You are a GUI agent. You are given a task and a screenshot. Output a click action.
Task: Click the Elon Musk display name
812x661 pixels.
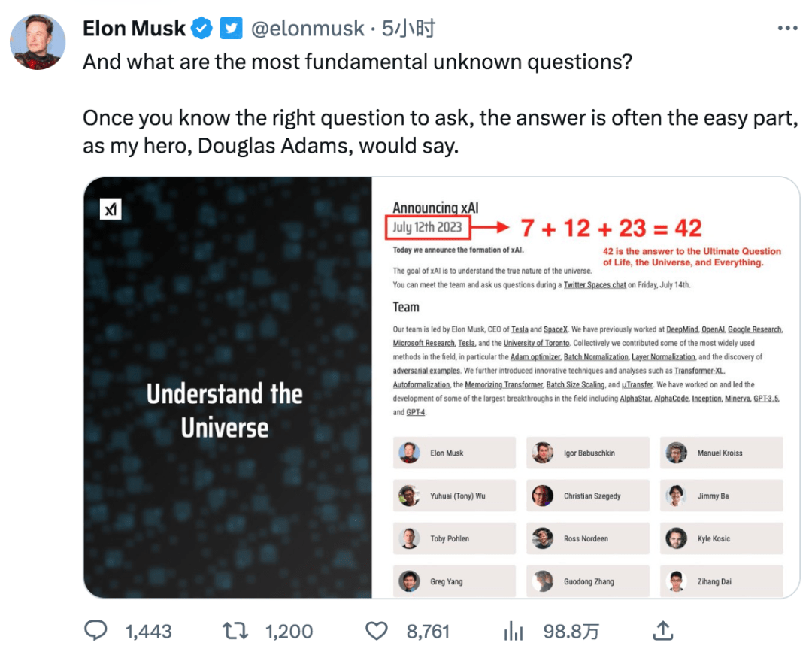(134, 29)
